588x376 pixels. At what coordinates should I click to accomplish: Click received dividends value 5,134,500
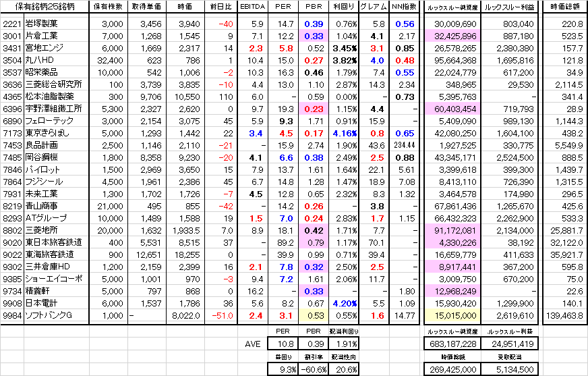pos(515,370)
